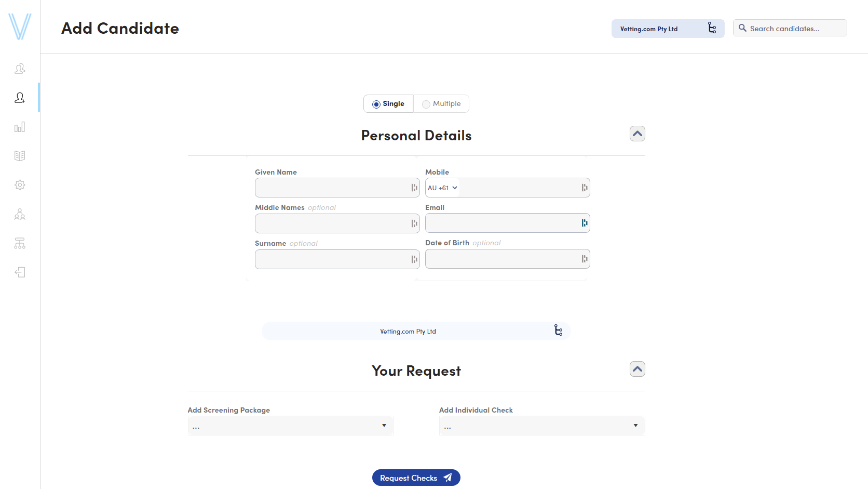Open the open-book sidebar icon
Screen dimensions: 868x489
20,156
